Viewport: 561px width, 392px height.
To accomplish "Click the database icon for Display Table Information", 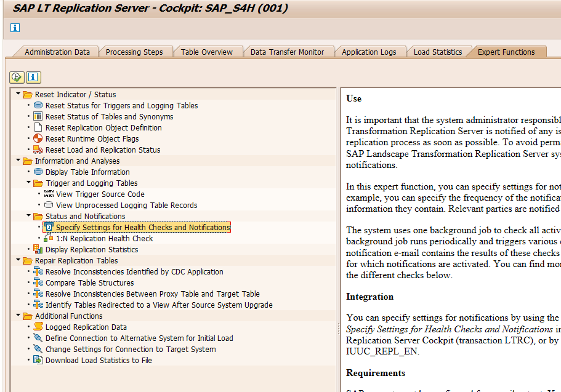I will click(38, 172).
